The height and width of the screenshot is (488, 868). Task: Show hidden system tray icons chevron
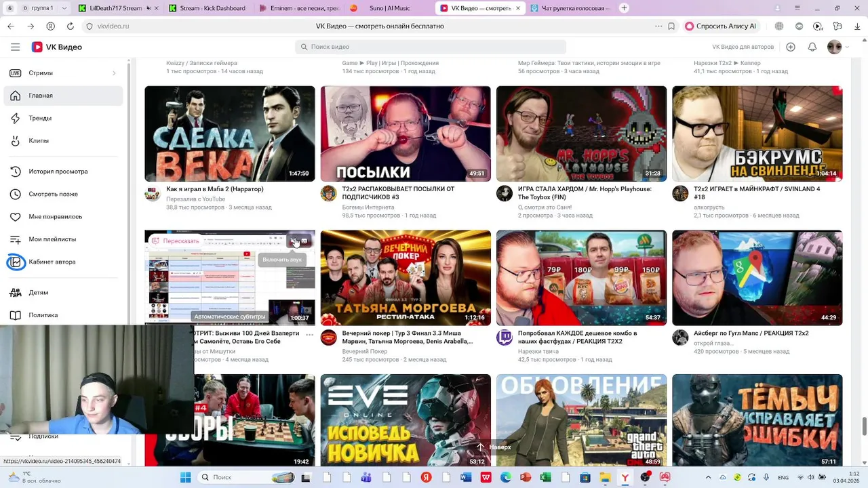point(708,477)
